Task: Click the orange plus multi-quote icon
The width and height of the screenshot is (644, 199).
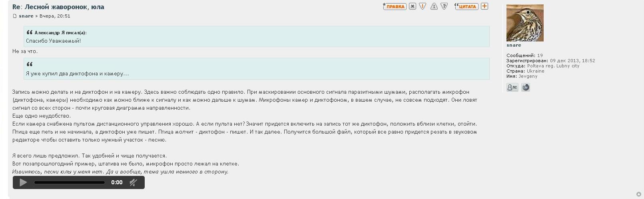Action: tap(484, 6)
